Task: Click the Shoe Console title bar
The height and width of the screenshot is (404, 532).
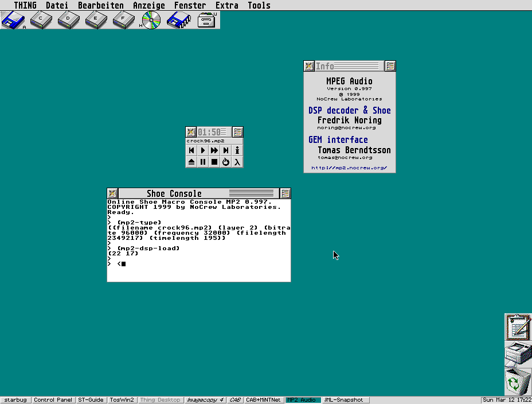Action: (x=199, y=193)
